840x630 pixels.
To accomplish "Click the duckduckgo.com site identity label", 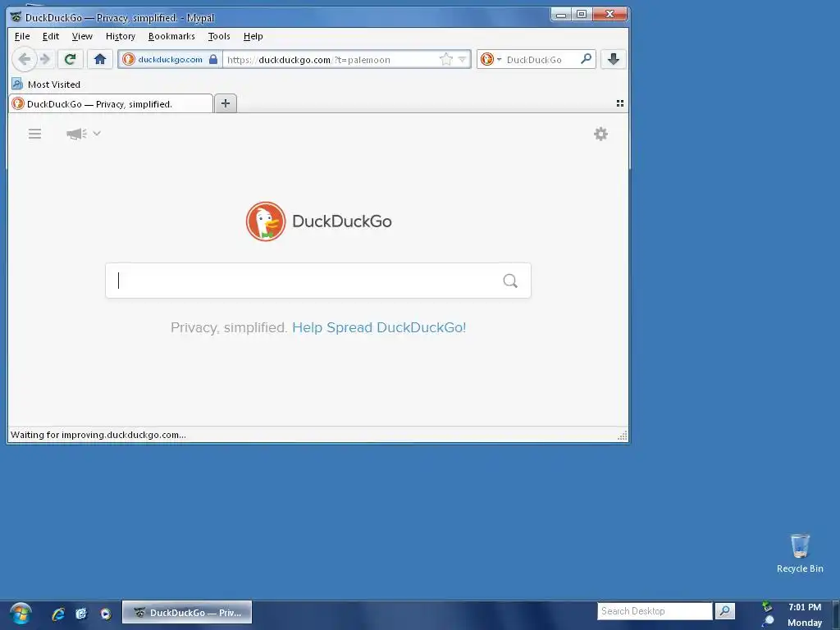I will (x=171, y=59).
